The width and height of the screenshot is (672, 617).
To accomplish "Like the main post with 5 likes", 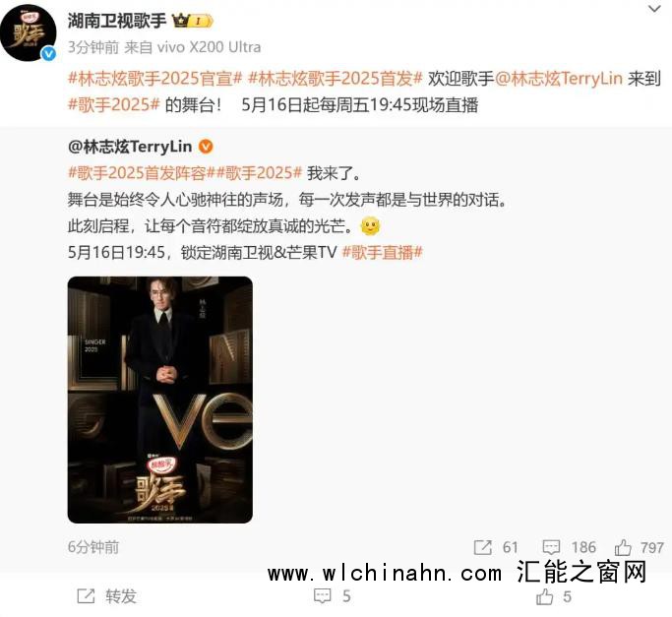I will 554,596.
